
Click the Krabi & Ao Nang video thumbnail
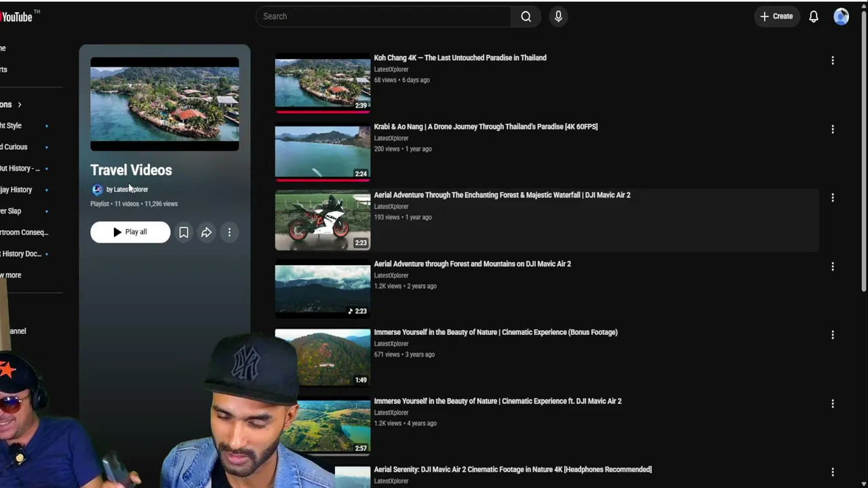click(323, 153)
